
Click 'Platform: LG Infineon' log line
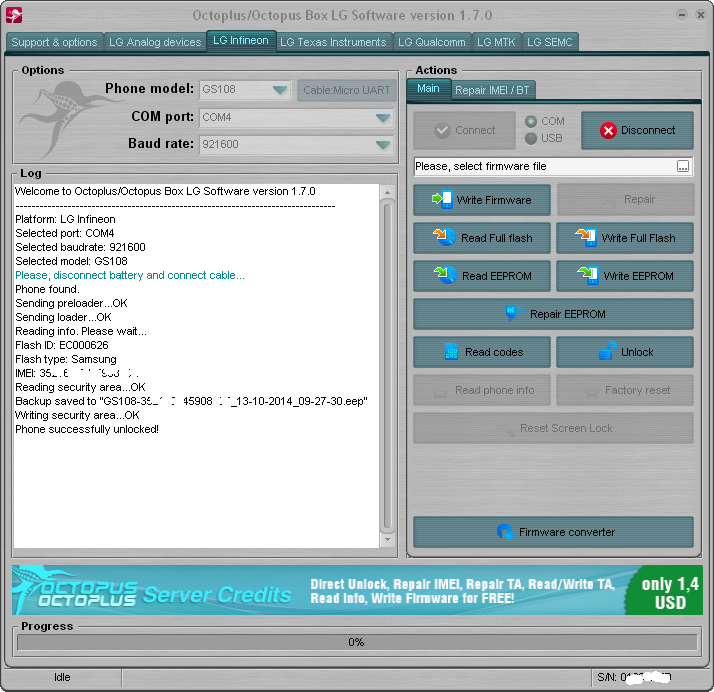[x=65, y=219]
